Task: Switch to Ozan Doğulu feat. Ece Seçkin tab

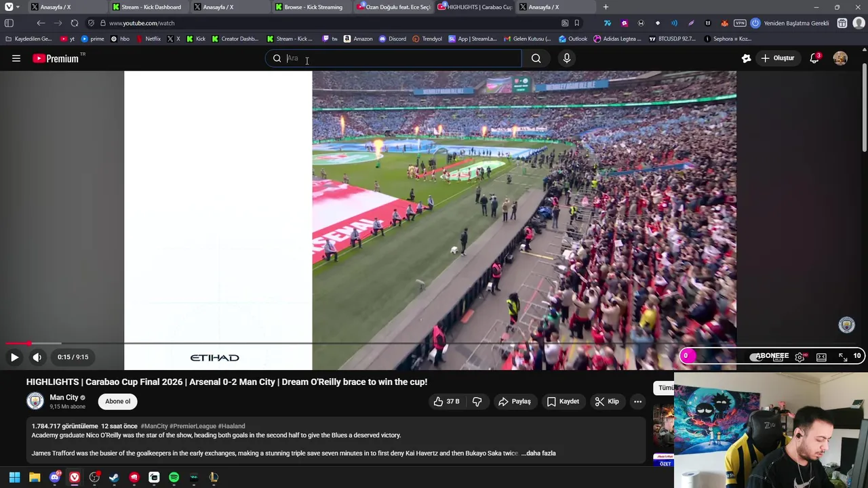Action: coord(393,7)
